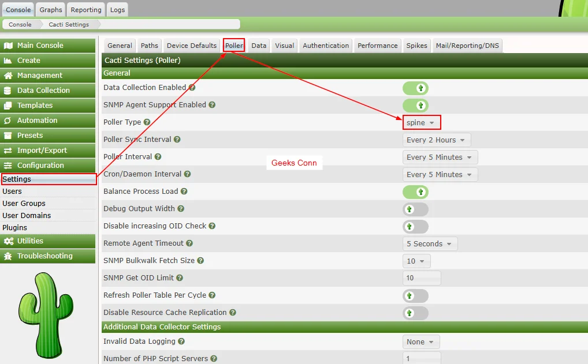Click help icon beside Data Collection Enabled

point(192,88)
